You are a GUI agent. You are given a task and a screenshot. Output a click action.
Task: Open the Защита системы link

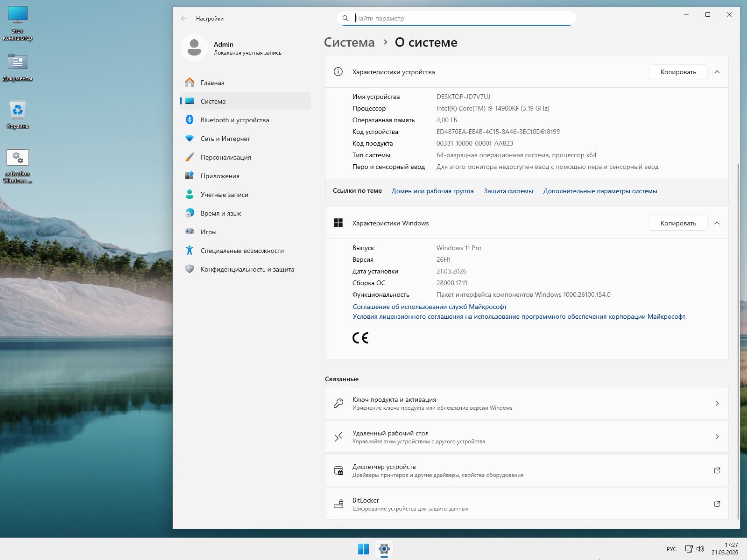coord(508,191)
